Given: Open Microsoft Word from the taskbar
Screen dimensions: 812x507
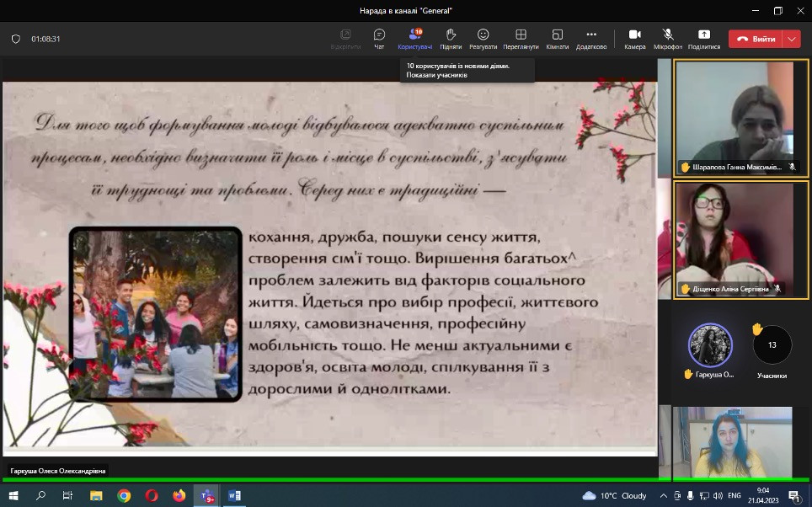Looking at the screenshot, I should pos(233,495).
